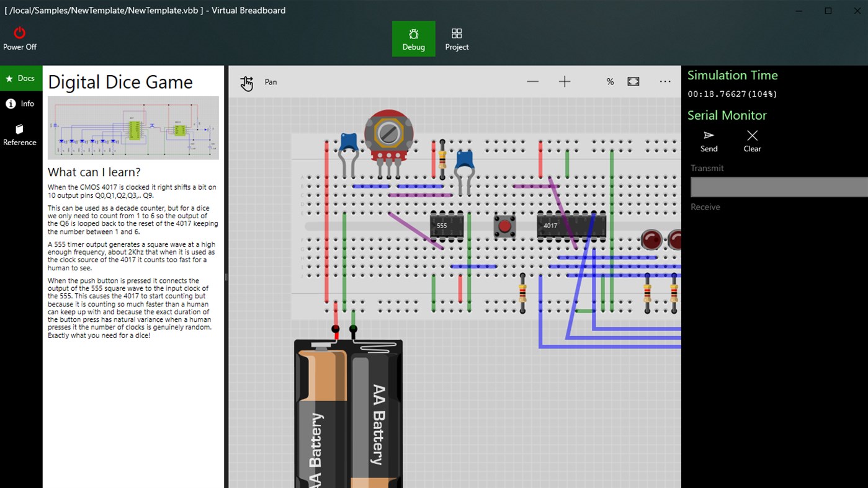Show the Info panel
868x488 pixels.
(21, 103)
